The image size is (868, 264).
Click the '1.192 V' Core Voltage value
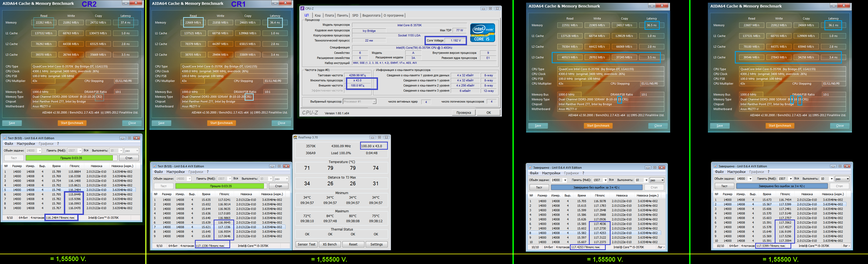456,40
